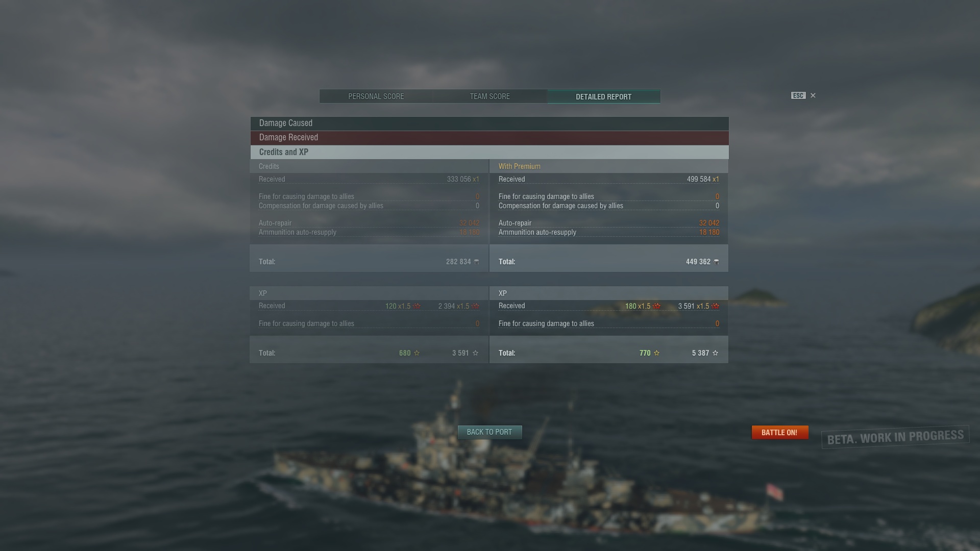This screenshot has height=551, width=980.
Task: Click the red bonus star beside 180 x1.5
Action: pyautogui.click(x=657, y=306)
